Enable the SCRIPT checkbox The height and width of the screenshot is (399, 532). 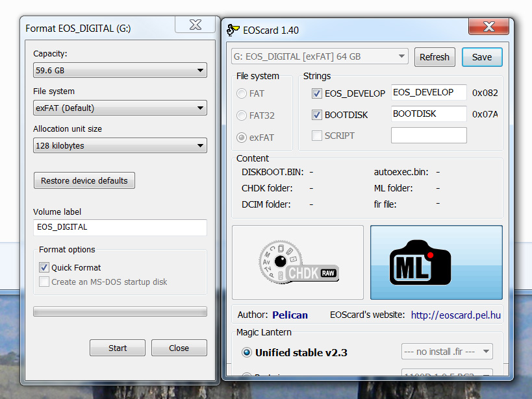point(316,136)
